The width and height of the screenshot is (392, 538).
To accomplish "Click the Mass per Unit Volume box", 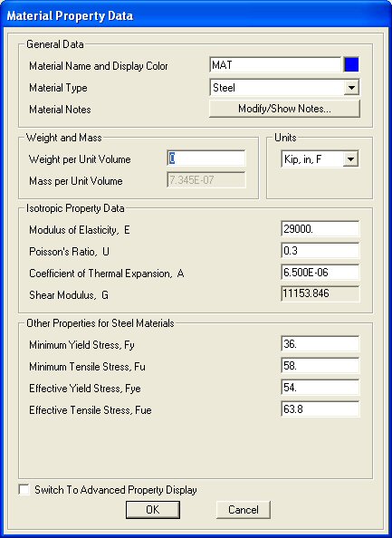I will [206, 180].
